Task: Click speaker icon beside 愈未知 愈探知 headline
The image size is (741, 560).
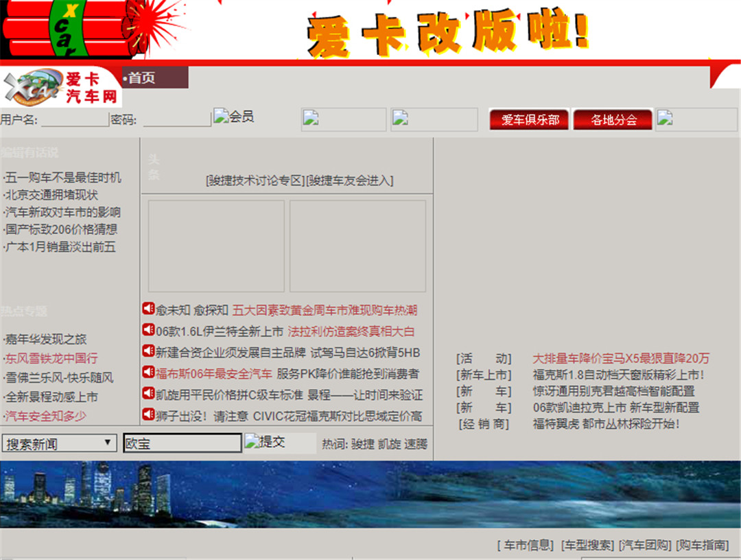Action: pos(148,310)
